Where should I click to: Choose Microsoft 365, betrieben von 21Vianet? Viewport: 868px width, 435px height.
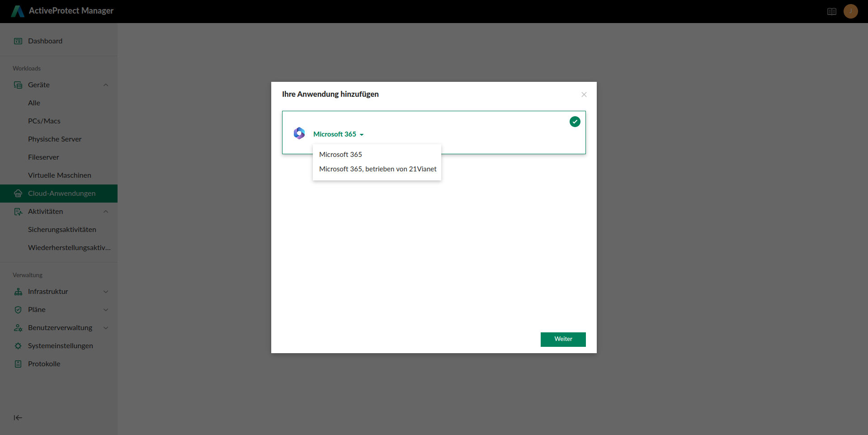(x=377, y=169)
